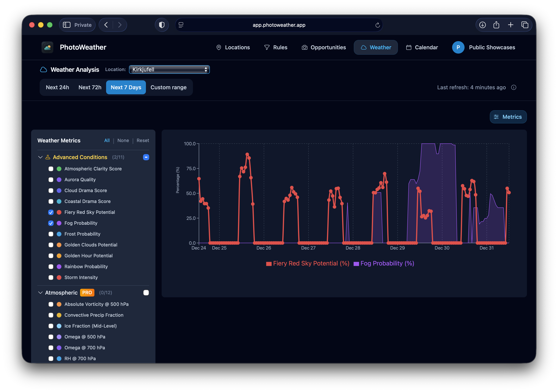Click the None link in Weather Metrics
Viewport: 558px width, 392px height.
(x=123, y=140)
